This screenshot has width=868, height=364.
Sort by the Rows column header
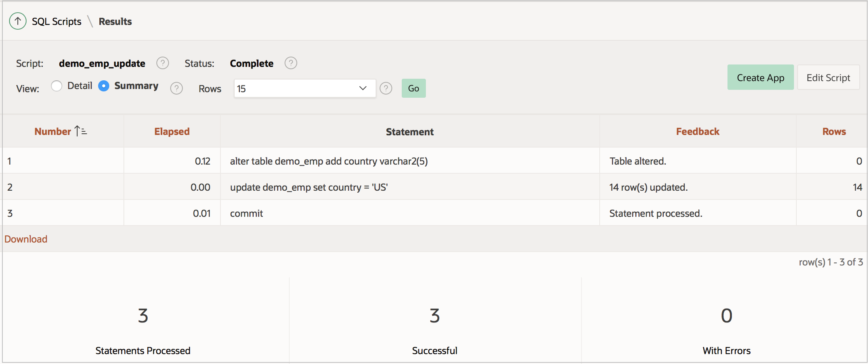[x=834, y=132]
